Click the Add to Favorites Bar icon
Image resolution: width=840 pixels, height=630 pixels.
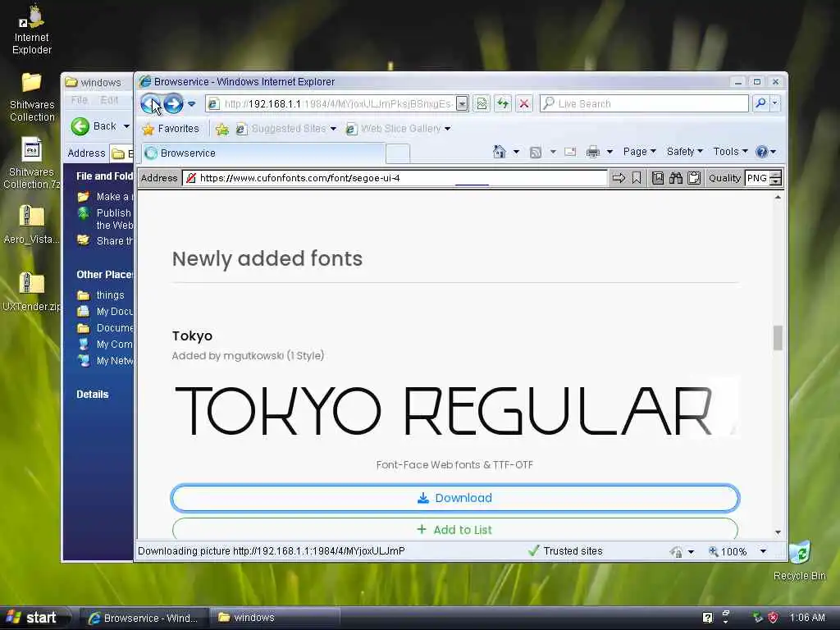pyautogui.click(x=221, y=129)
